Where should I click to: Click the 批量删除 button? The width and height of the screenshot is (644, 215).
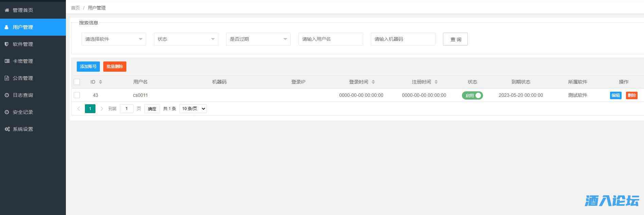(114, 67)
